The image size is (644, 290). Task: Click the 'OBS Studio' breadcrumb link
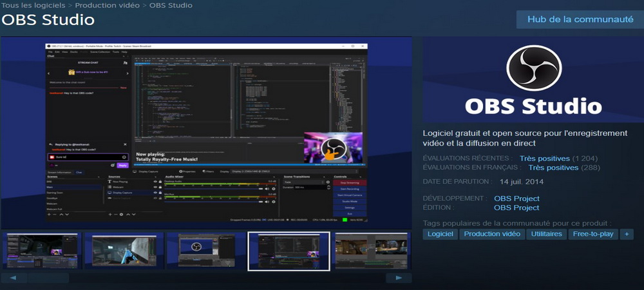tap(171, 5)
